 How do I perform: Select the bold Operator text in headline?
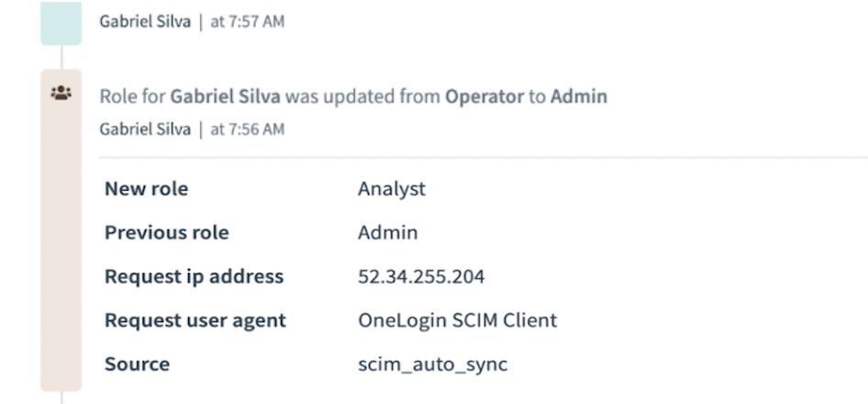(x=484, y=95)
